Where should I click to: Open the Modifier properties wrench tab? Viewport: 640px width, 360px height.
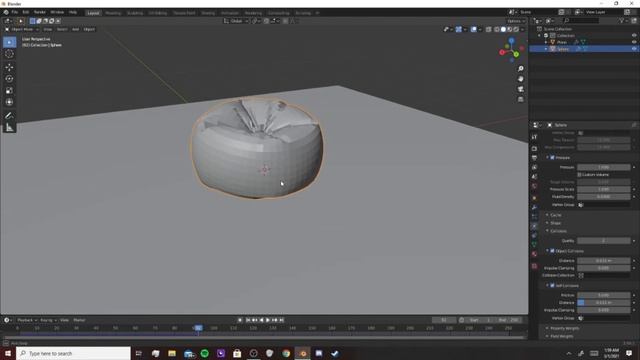pyautogui.click(x=534, y=207)
